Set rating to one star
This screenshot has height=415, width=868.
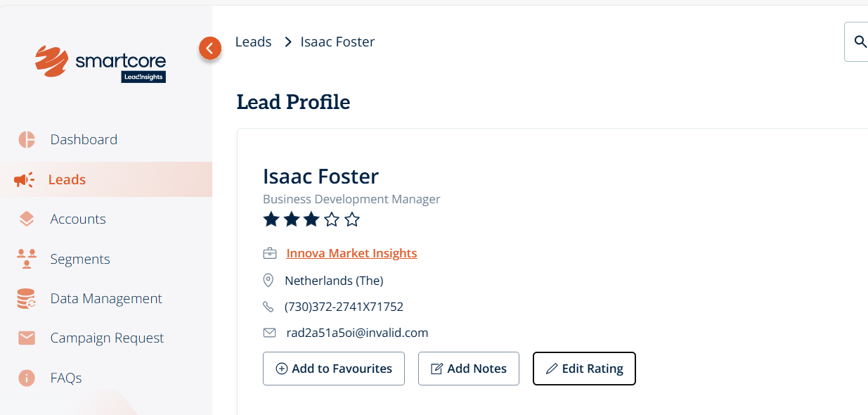[271, 220]
